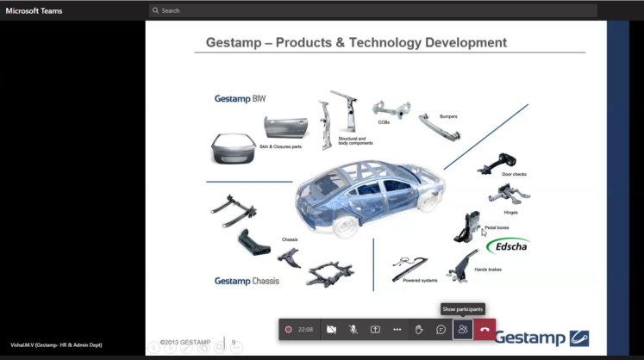Screen dimensions: 644x360
Task: Click the Edscha logo on the slide
Action: coord(508,246)
